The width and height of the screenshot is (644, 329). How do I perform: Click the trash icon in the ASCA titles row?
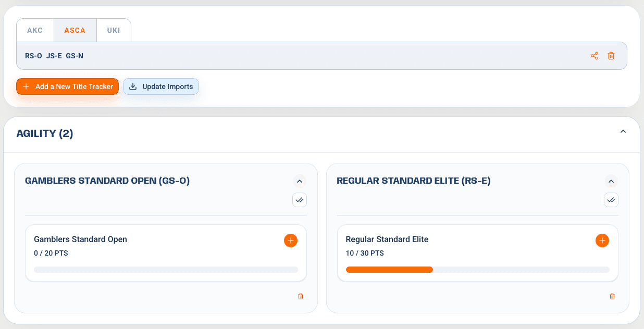611,56
